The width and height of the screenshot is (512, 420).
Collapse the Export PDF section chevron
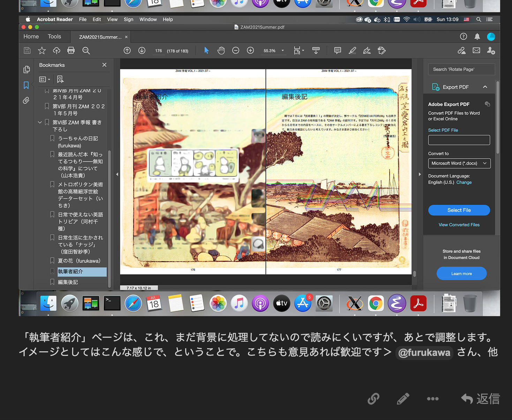click(x=485, y=87)
